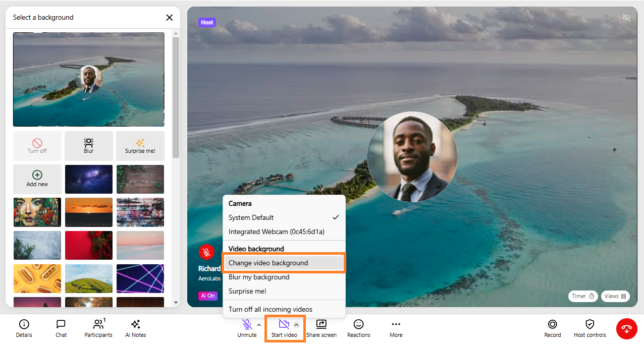Change layout with Views button
Screen dimensions: 644x349
point(615,296)
